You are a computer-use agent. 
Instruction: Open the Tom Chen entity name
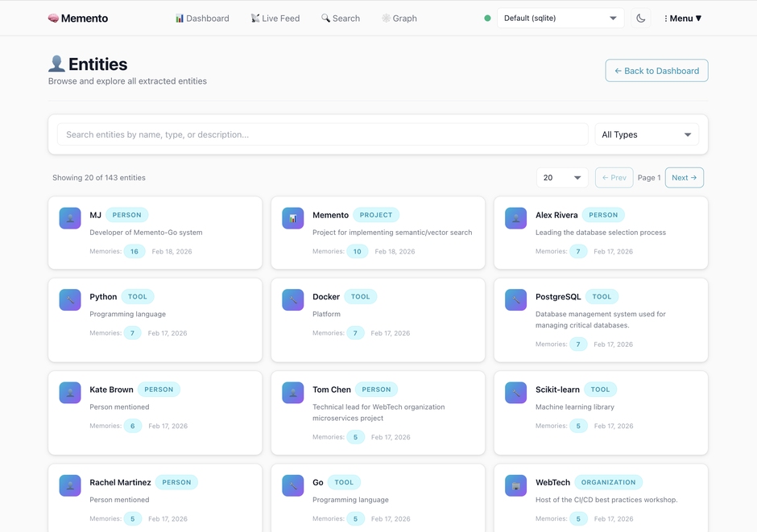pos(332,390)
